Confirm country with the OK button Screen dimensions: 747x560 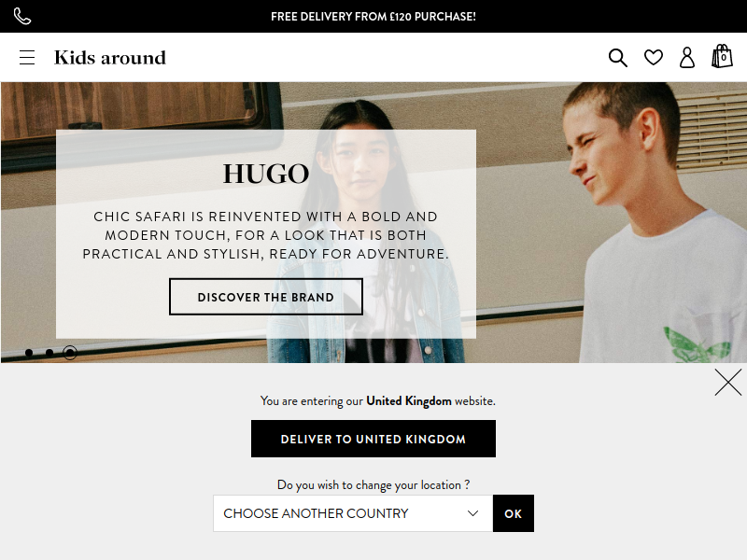click(513, 513)
